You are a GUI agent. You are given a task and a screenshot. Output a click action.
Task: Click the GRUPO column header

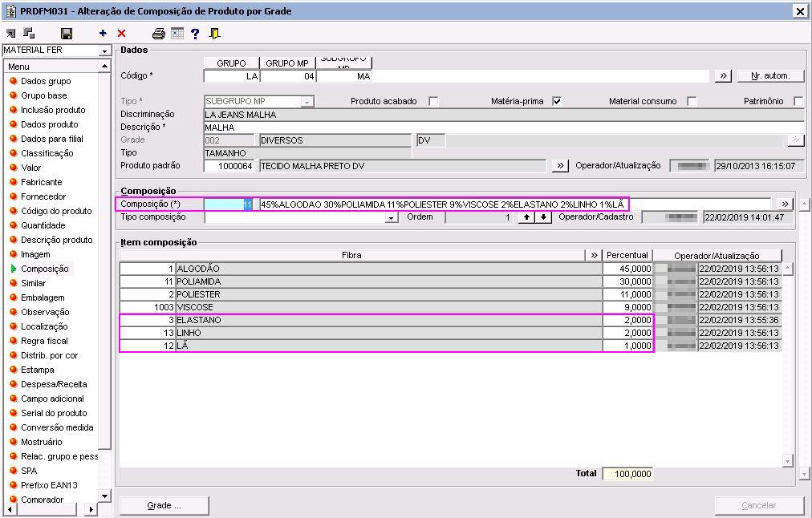pyautogui.click(x=231, y=63)
